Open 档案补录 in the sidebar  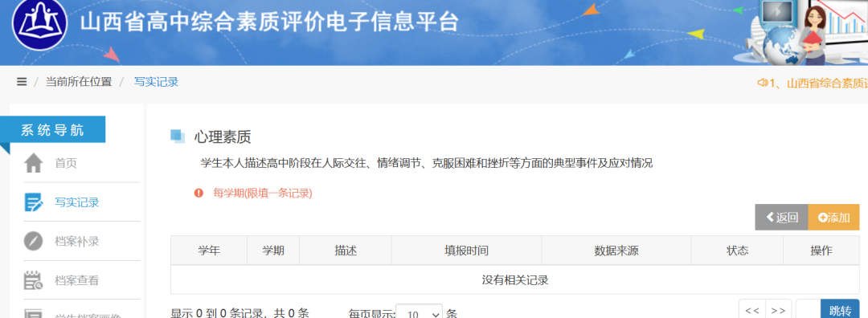pos(77,242)
